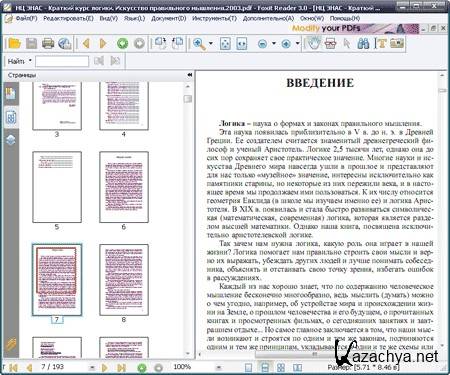Show the Pages thumbnails side panel
The height and width of the screenshot is (375, 450).
(x=11, y=117)
